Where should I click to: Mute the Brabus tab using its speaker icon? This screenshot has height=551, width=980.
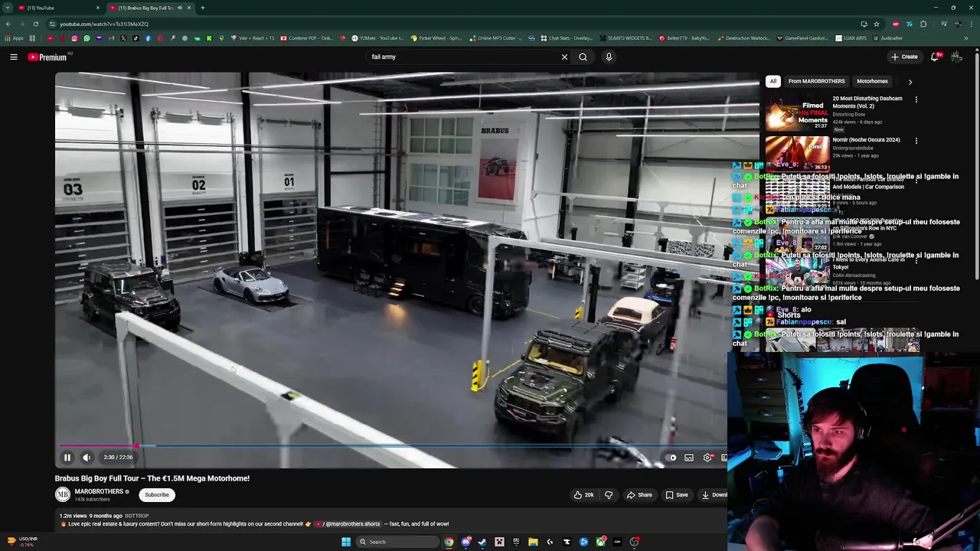(x=180, y=8)
